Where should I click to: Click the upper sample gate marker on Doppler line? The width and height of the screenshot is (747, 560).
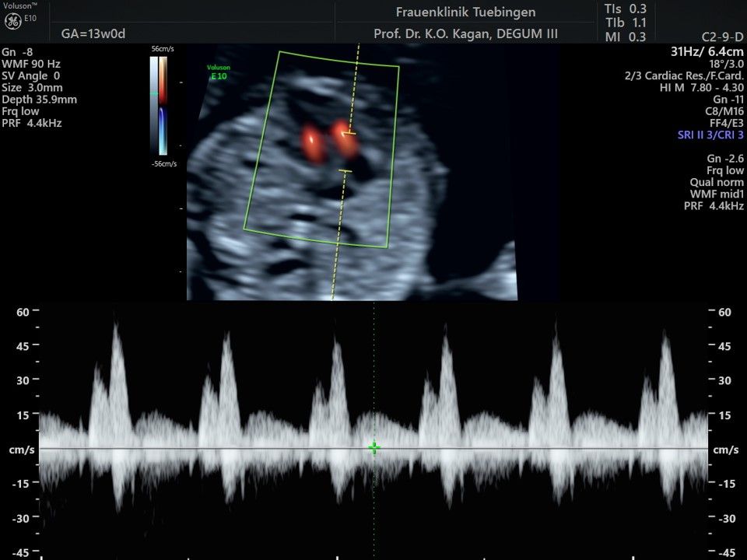pos(349,133)
